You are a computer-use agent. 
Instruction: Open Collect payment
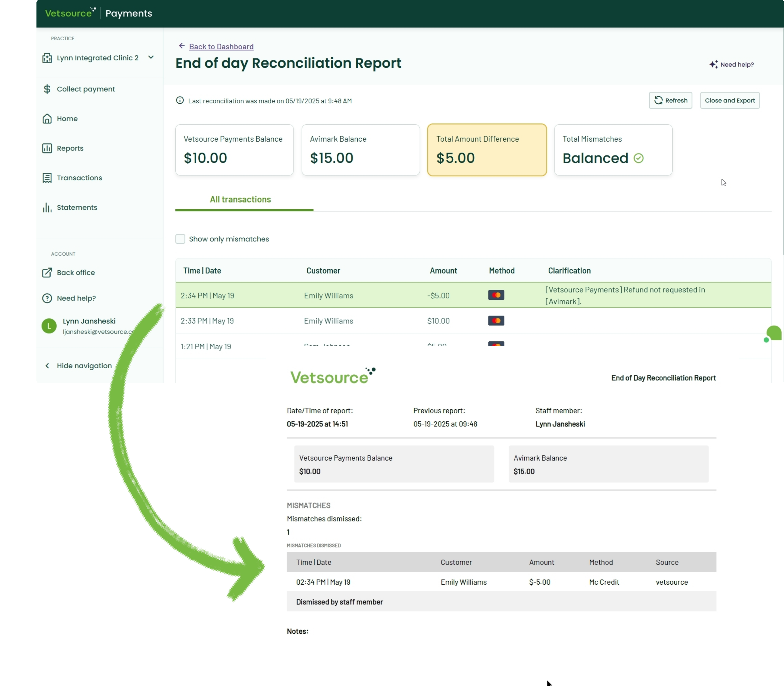[86, 89]
